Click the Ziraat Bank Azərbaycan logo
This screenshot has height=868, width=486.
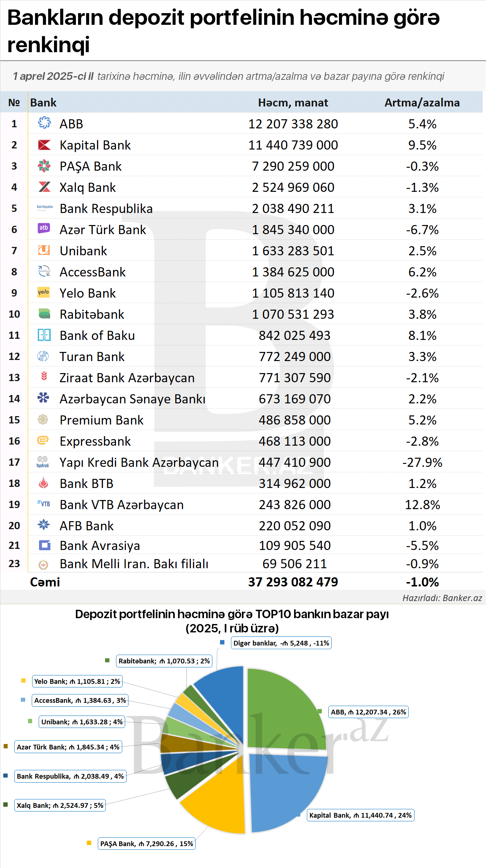coord(44,376)
